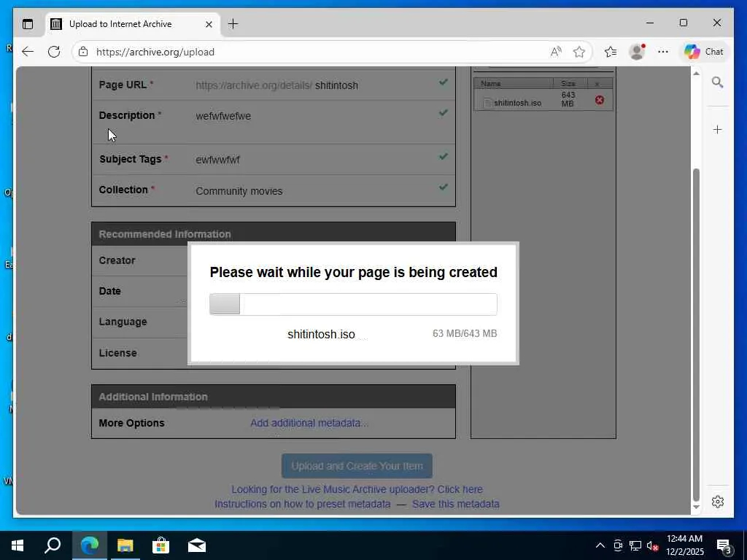Click the muted volume tray icon
The image size is (747, 560).
[653, 545]
